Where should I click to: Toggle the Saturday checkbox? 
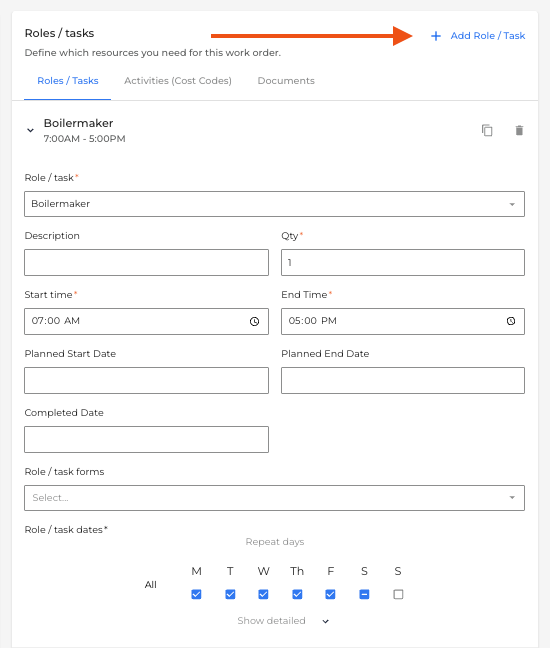click(364, 594)
